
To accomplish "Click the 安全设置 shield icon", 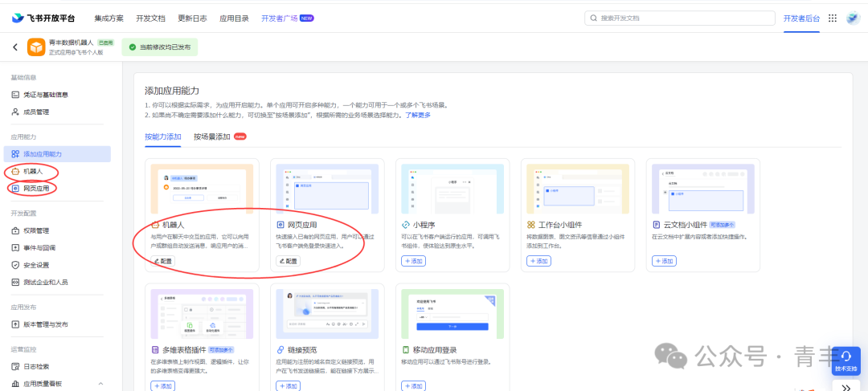I will tap(15, 265).
